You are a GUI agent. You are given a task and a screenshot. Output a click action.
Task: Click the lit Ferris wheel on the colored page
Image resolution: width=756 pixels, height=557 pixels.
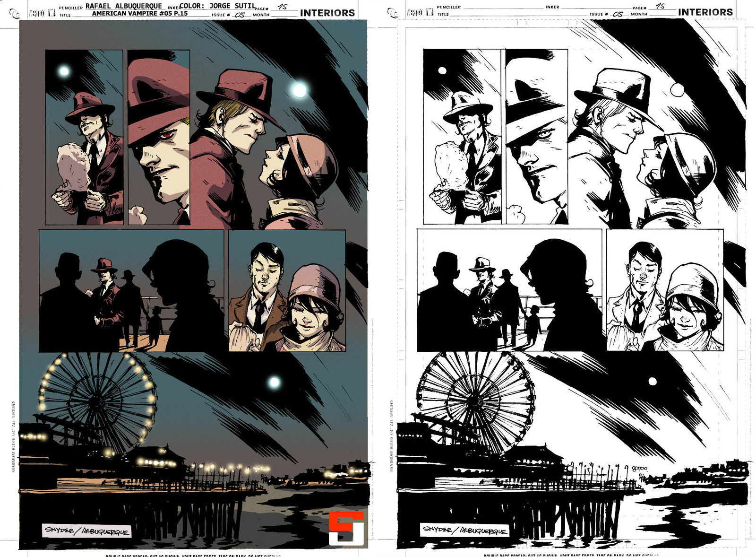tap(98, 402)
